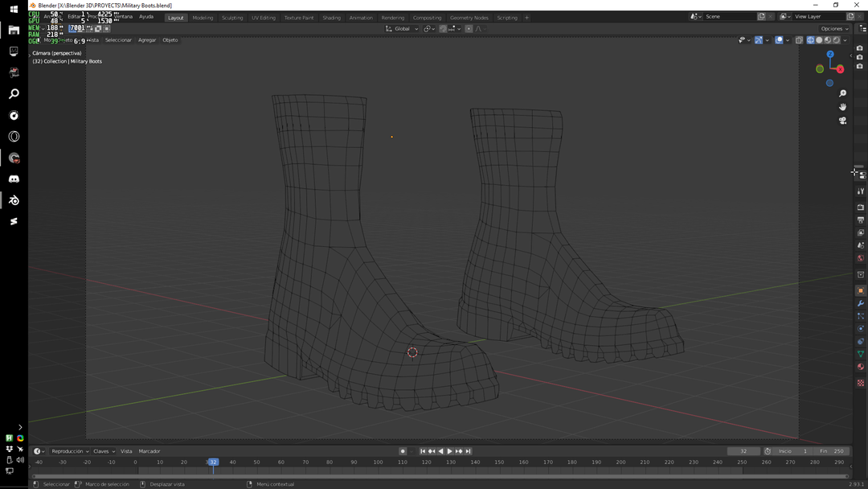868x489 pixels.
Task: Switch to Material Preview shading mode
Action: 827,39
